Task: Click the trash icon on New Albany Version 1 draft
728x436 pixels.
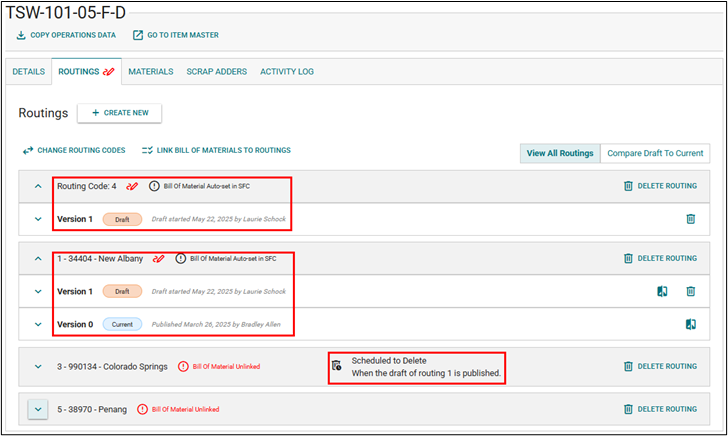Action: tap(690, 291)
